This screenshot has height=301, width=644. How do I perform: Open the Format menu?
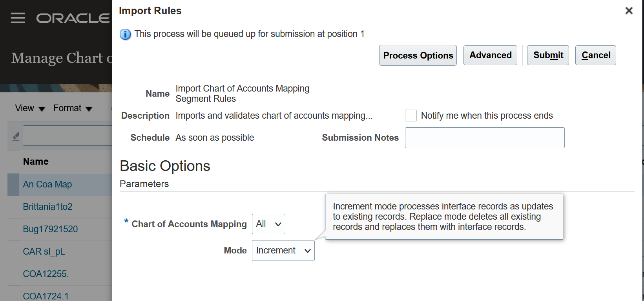pos(72,108)
